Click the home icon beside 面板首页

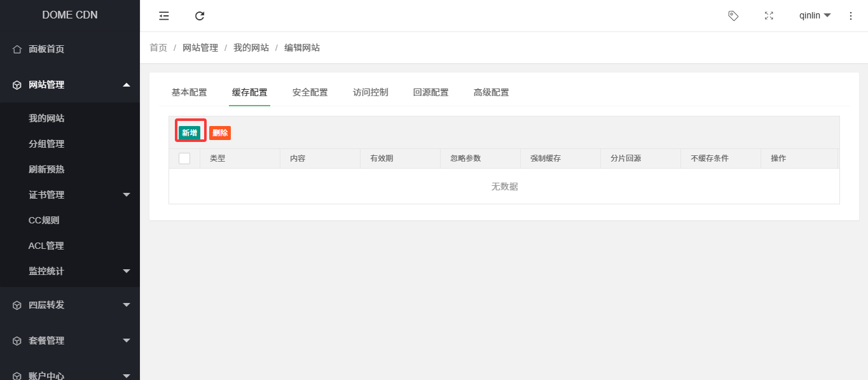click(17, 49)
